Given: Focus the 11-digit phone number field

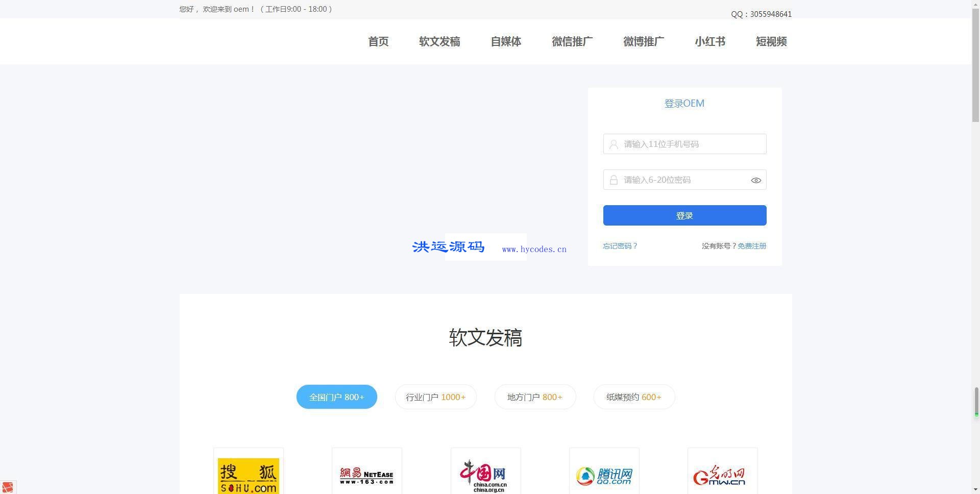Looking at the screenshot, I should coord(684,144).
